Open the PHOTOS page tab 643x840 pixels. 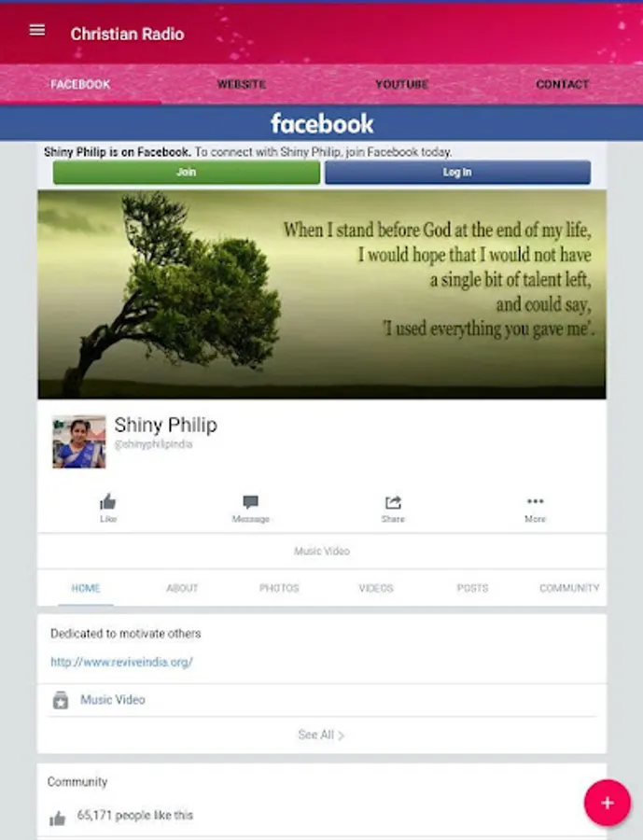[279, 588]
